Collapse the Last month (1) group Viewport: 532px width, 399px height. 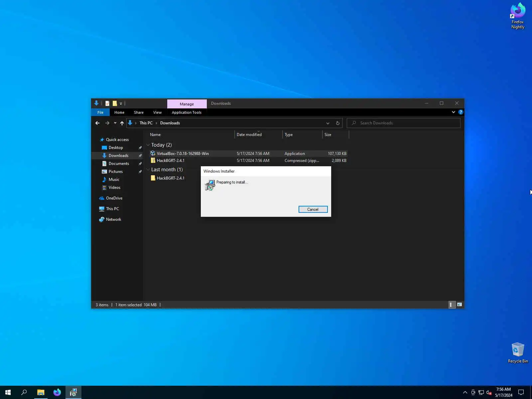pyautogui.click(x=148, y=170)
